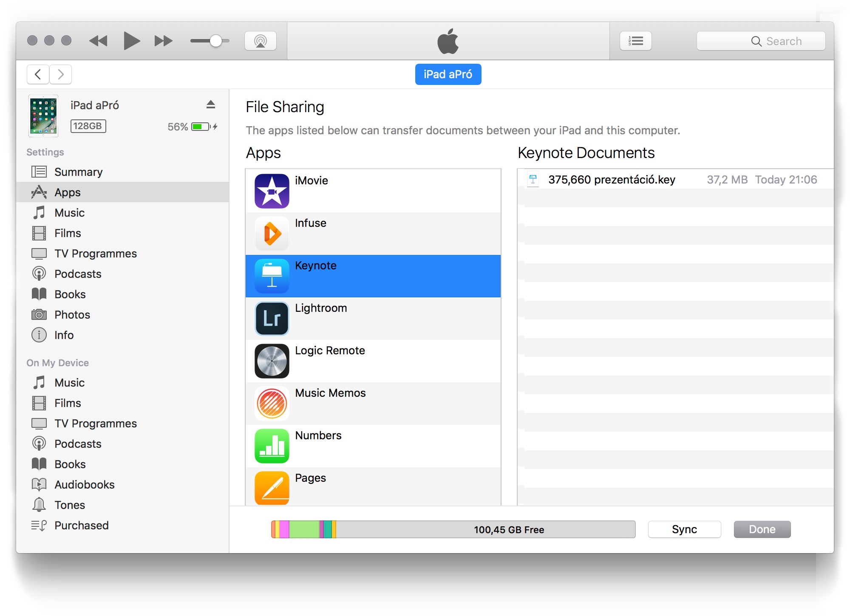Image resolution: width=850 pixels, height=616 pixels.
Task: Click the Audiobooks icon
Action: [39, 484]
